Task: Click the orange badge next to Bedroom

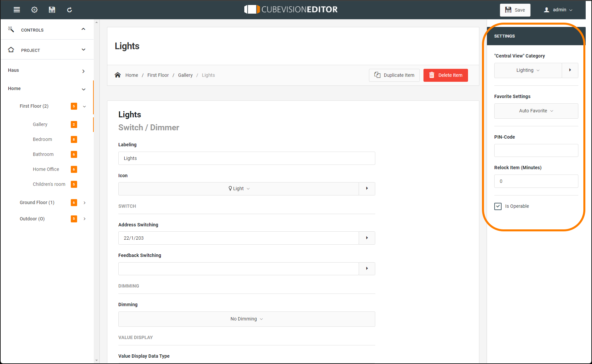Action: pos(74,139)
